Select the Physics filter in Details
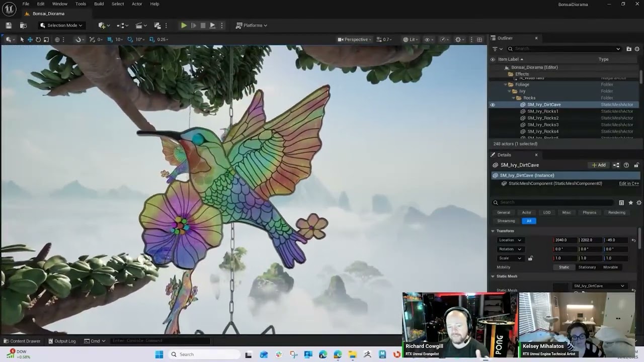Screen dimensions: 644x362 coord(589,212)
